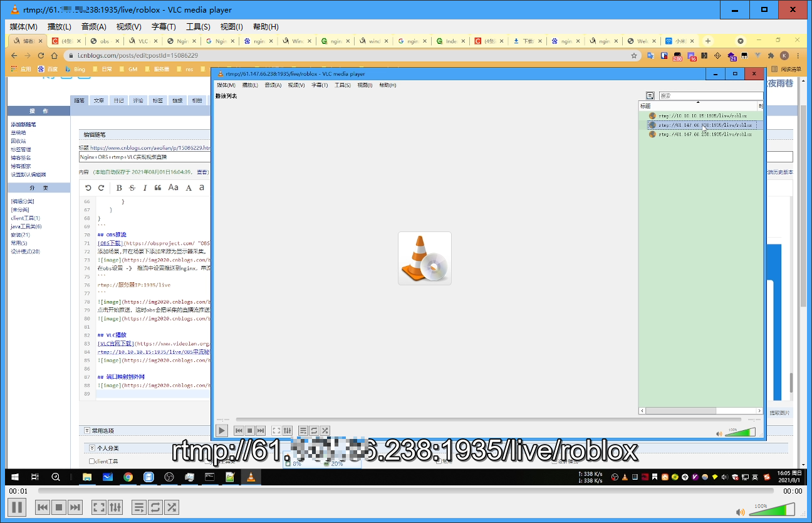Click the strikethrough S icon in blog editor

point(132,188)
